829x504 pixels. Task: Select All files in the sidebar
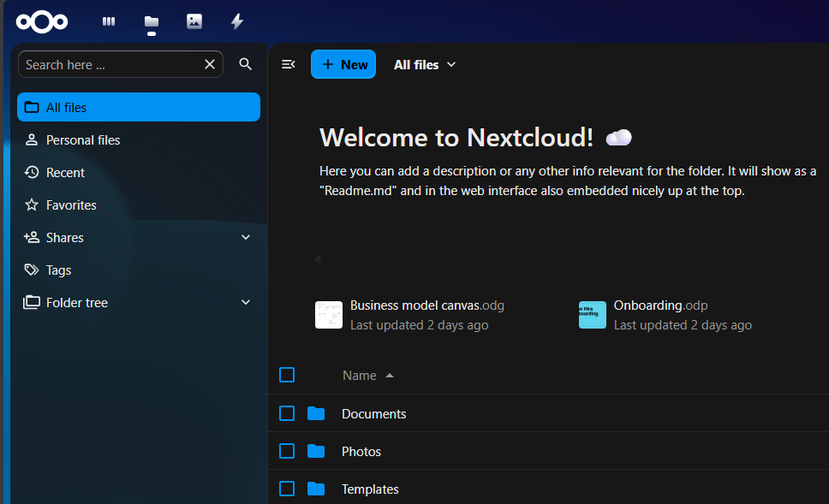[139, 107]
